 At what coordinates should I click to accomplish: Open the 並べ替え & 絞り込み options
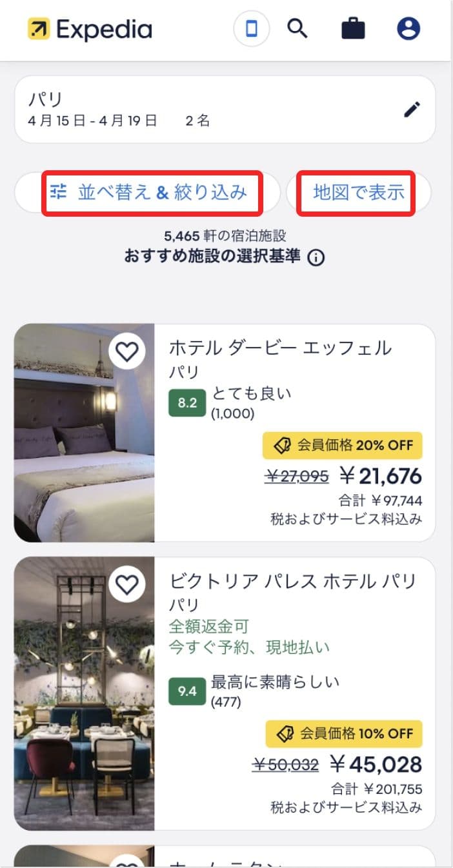(x=162, y=192)
